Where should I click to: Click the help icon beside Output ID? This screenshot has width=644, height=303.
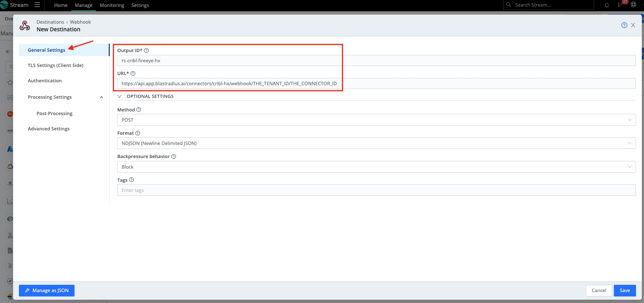tap(147, 51)
